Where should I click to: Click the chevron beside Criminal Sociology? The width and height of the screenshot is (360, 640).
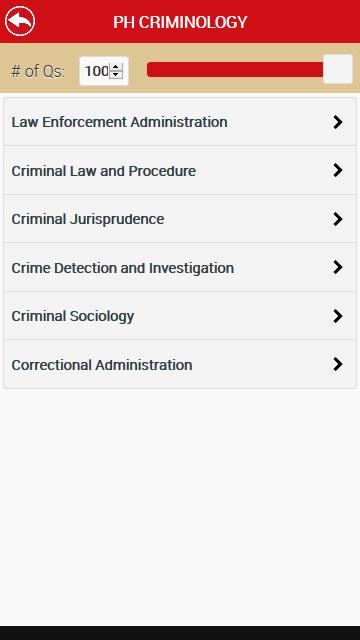pyautogui.click(x=338, y=316)
